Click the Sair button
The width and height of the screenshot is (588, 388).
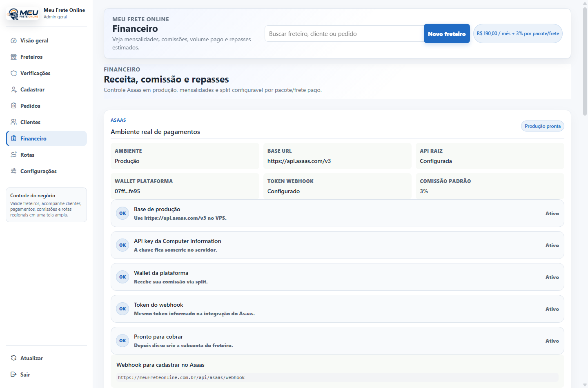tap(47, 375)
